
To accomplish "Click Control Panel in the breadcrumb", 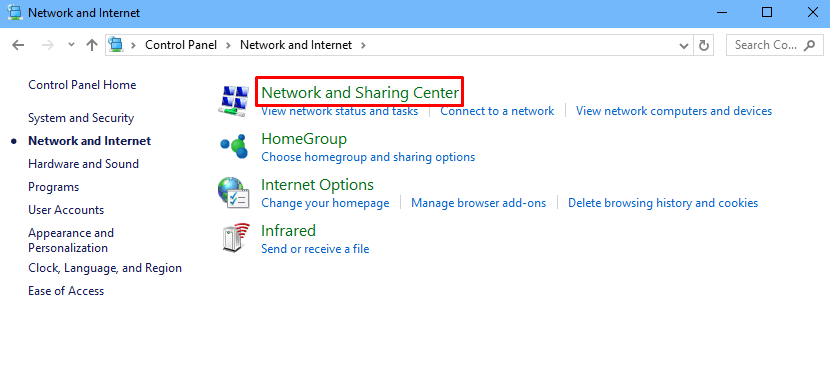I will pos(181,45).
